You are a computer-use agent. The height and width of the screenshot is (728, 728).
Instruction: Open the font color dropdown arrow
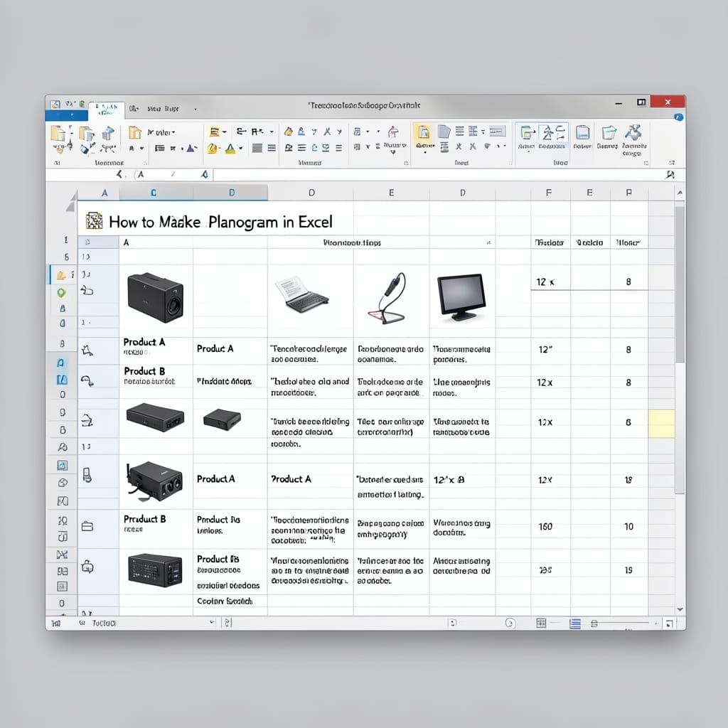point(240,149)
